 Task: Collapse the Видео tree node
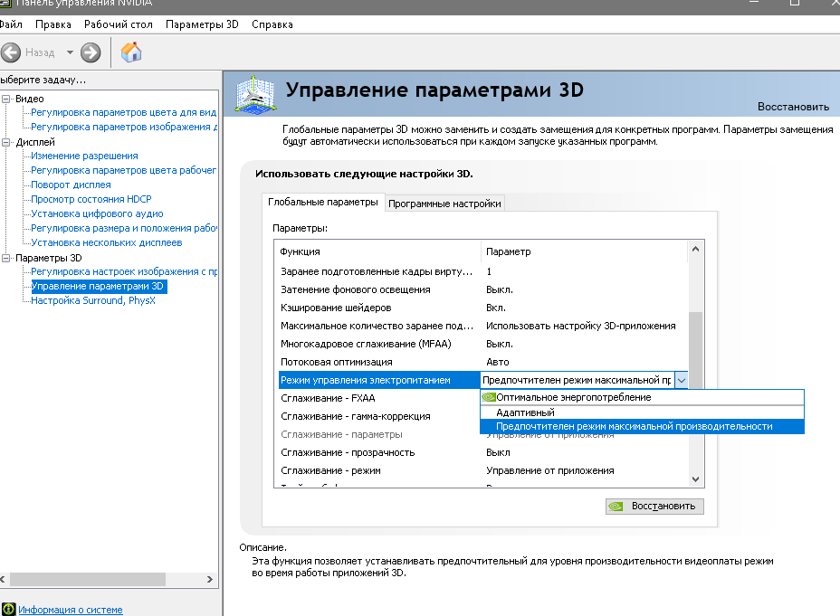click(x=6, y=99)
